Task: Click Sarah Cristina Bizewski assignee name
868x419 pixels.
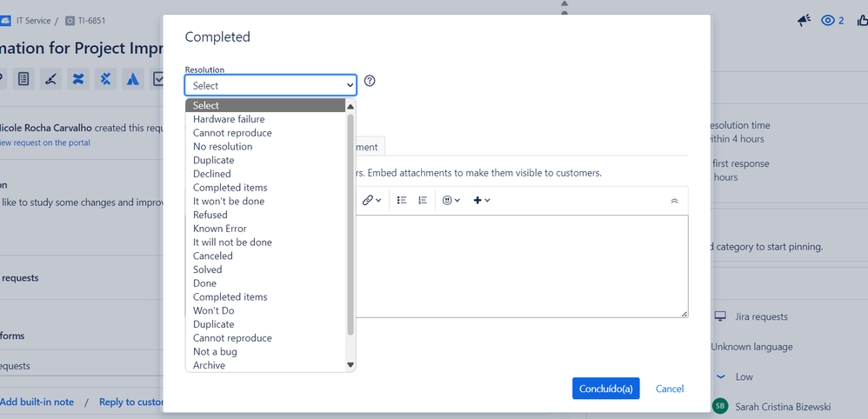Action: click(x=783, y=406)
